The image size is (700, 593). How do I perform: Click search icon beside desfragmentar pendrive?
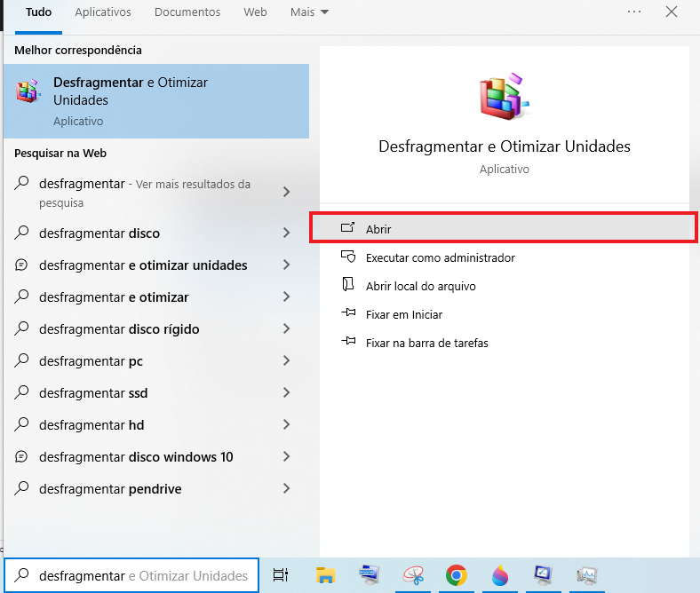[21, 488]
